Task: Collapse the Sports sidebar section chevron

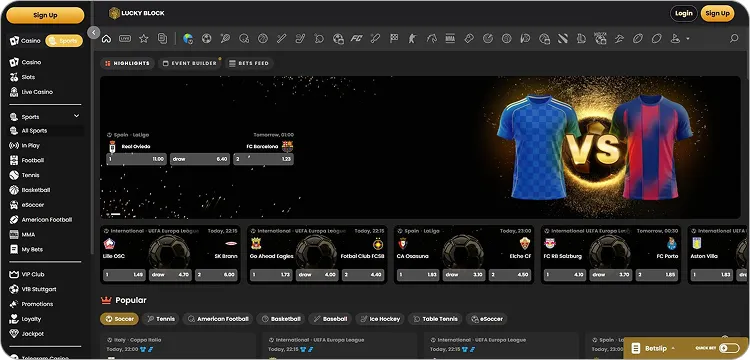Action: pos(77,116)
